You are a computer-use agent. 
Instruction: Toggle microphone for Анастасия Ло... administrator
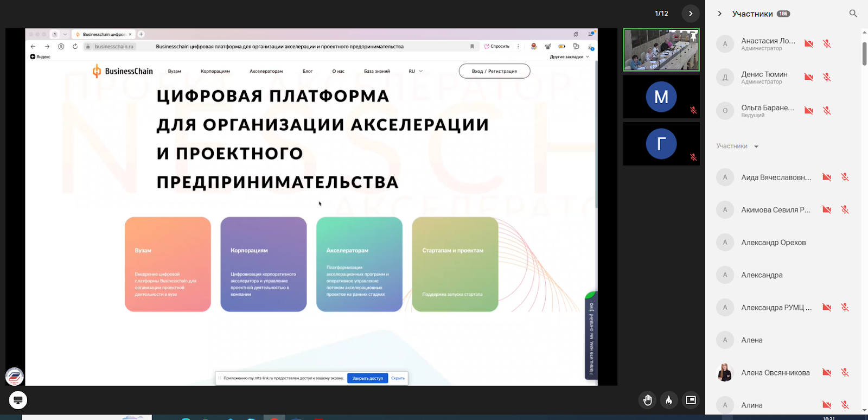pos(827,44)
